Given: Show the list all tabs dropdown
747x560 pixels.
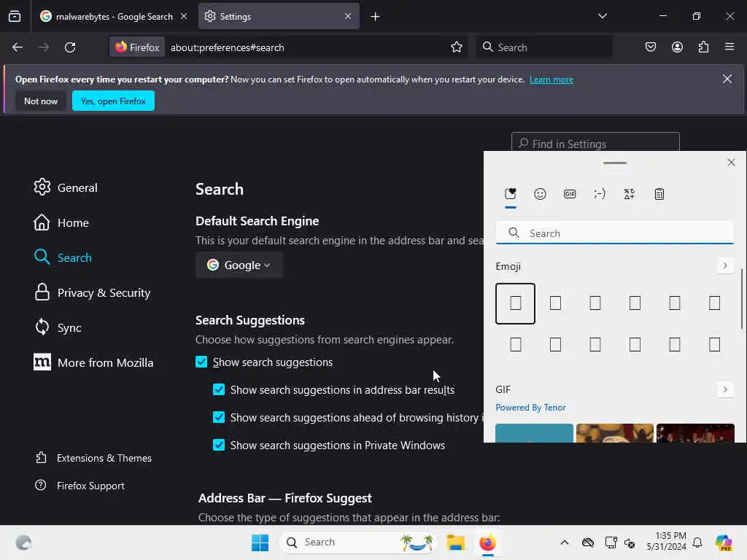Looking at the screenshot, I should (x=602, y=16).
